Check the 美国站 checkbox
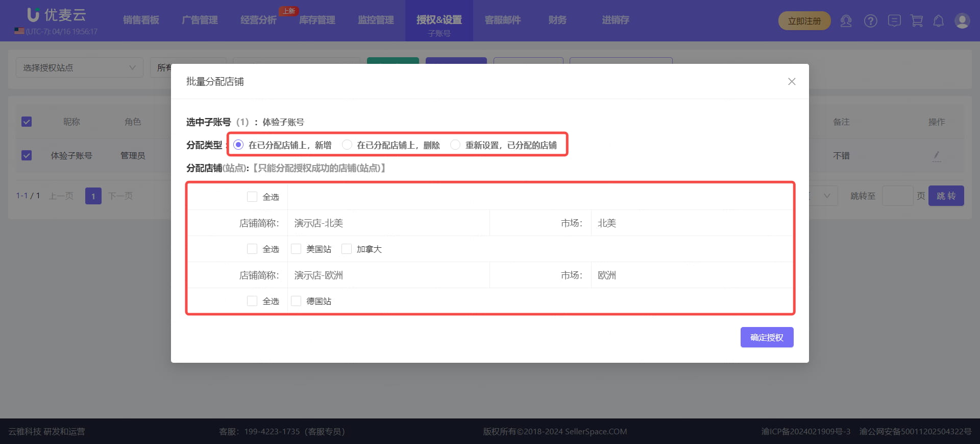 point(296,249)
